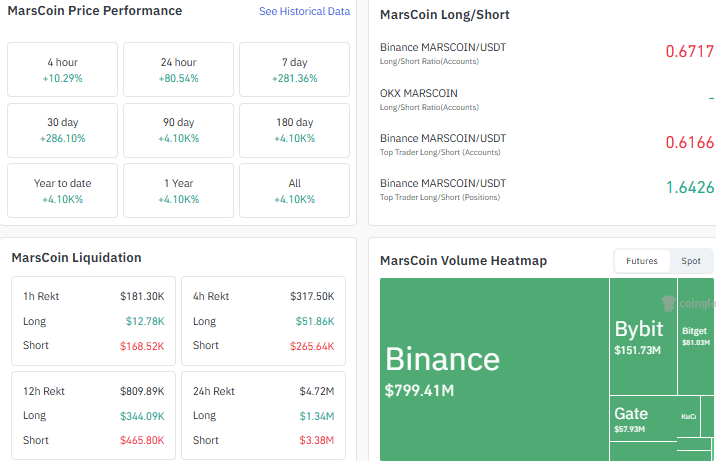The image size is (716, 461).
Task: Click the MarsCoin Liquidation heading
Action: click(76, 258)
